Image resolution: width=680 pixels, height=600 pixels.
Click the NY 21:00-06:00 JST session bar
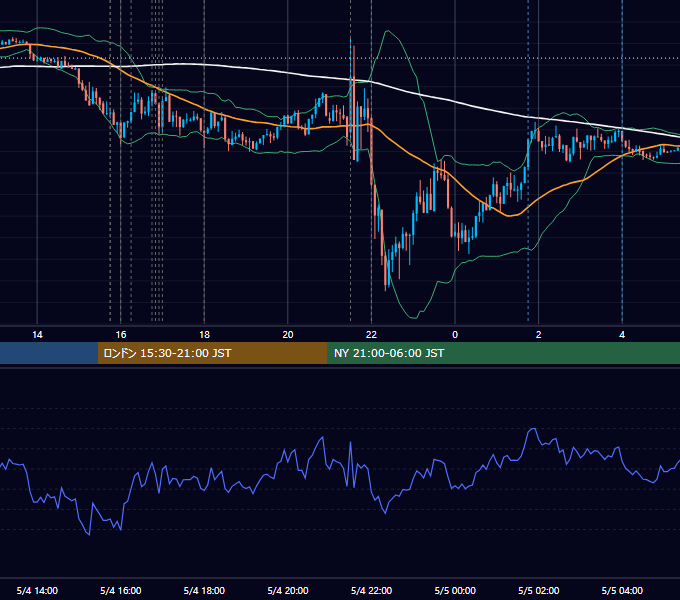pos(503,353)
